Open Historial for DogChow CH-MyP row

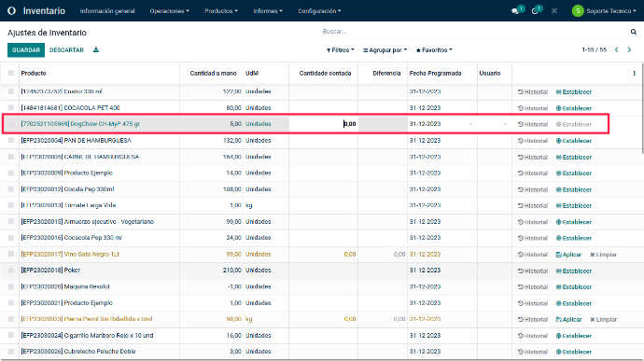coord(533,124)
